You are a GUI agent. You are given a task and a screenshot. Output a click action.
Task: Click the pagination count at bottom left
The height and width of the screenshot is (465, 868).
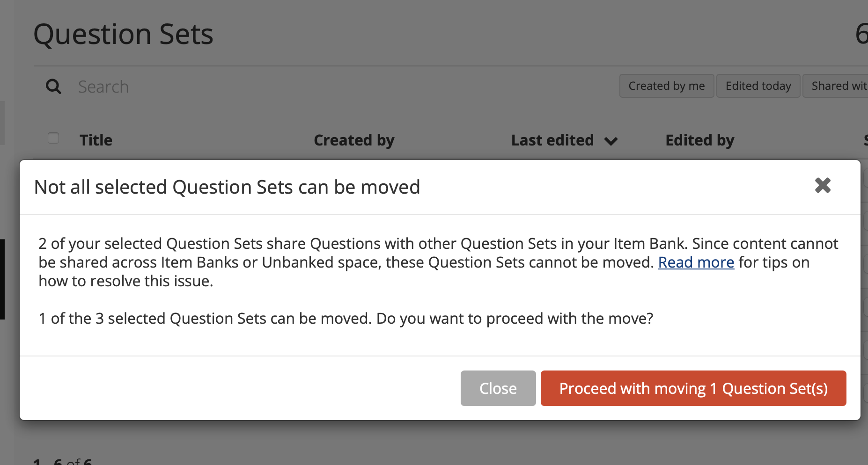click(x=63, y=461)
